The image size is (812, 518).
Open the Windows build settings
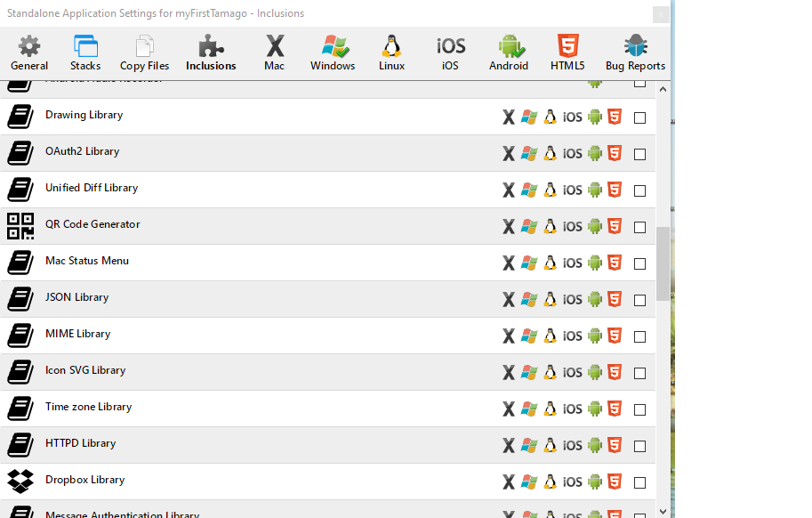tap(333, 53)
